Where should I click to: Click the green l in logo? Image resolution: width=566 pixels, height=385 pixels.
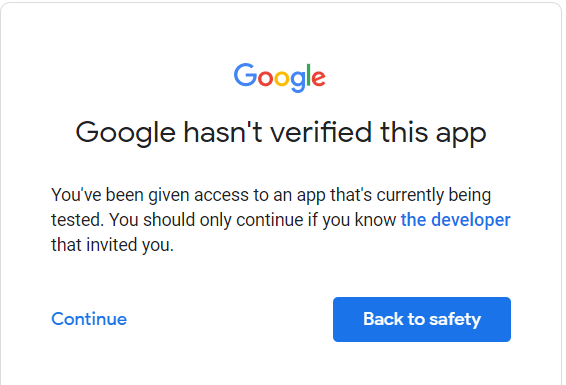(309, 75)
